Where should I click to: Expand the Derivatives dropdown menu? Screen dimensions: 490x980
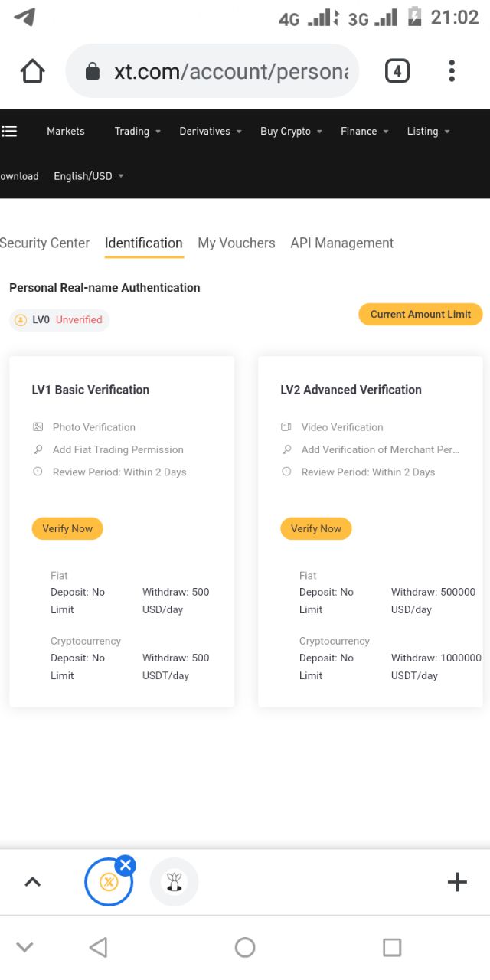211,131
